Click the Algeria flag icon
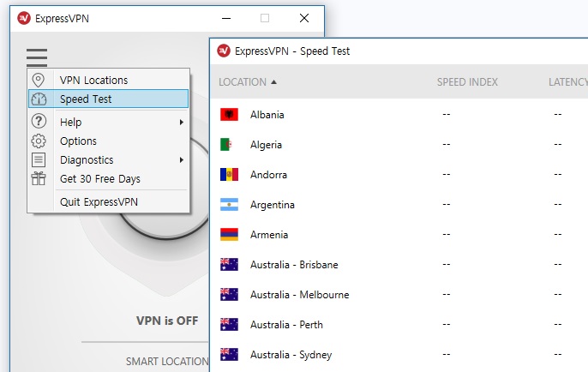Image resolution: width=588 pixels, height=372 pixels. [229, 144]
